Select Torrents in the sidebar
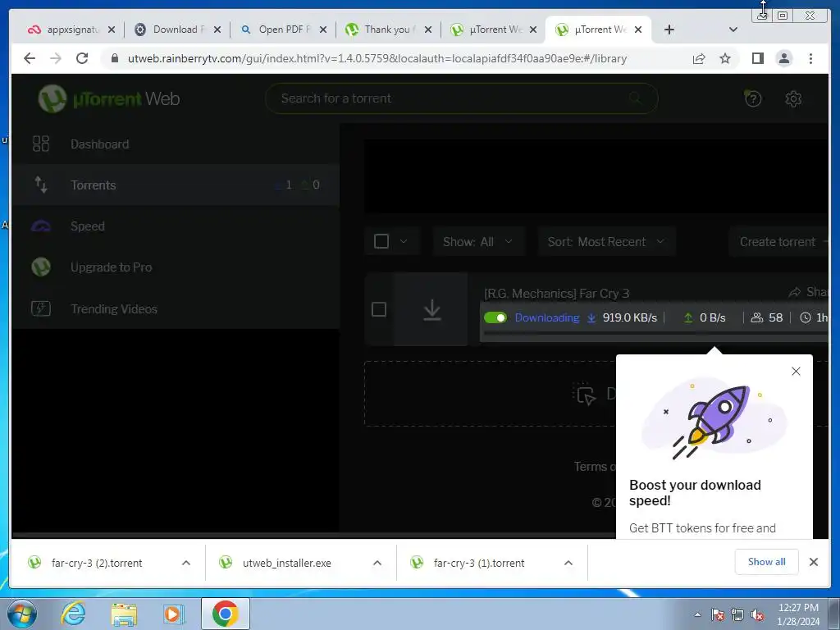840x630 pixels. point(176,185)
